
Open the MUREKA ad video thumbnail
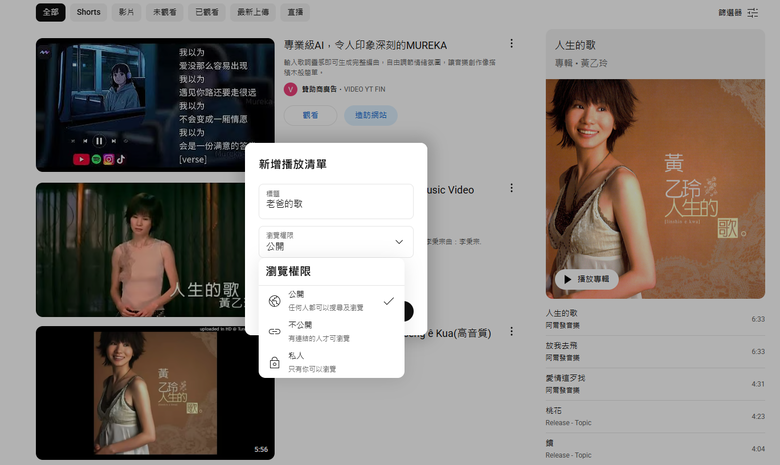click(x=155, y=105)
